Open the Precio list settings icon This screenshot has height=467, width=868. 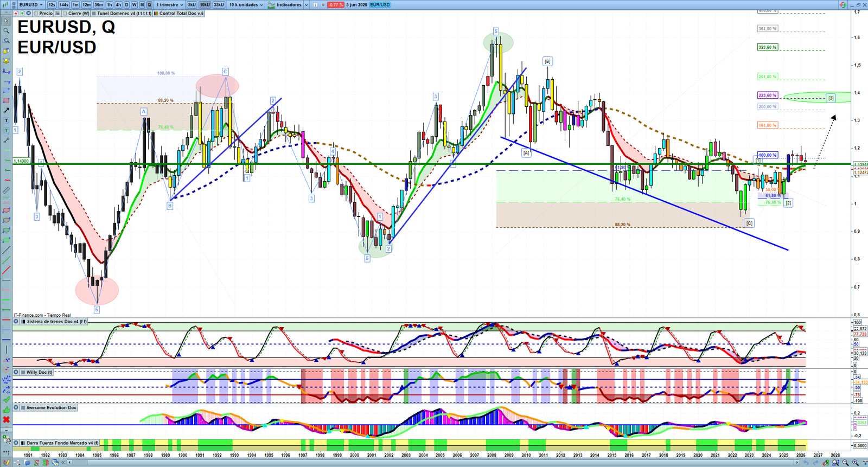pyautogui.click(x=58, y=13)
